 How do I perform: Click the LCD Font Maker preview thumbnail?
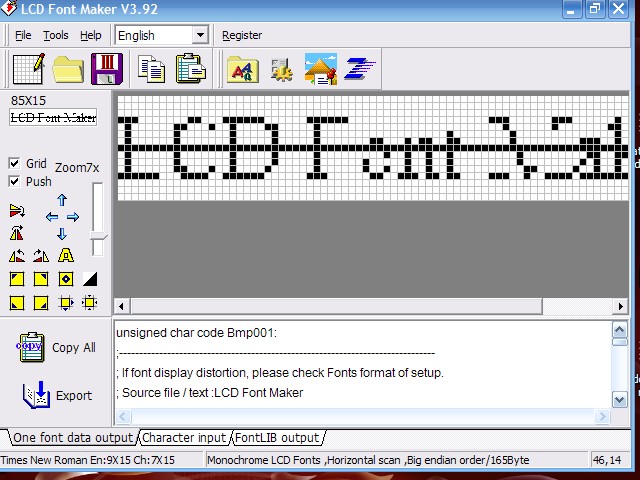(53, 118)
